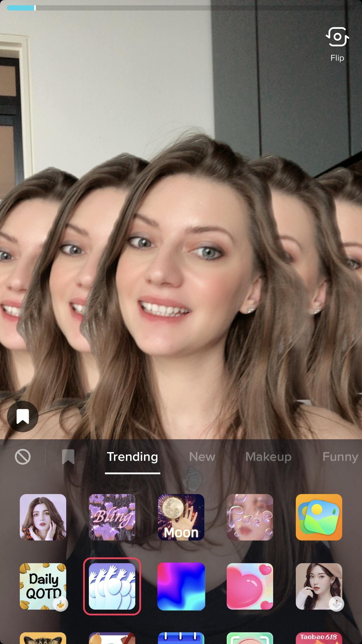The width and height of the screenshot is (362, 644).
Task: Open the Makeup effects tab
Action: tap(268, 457)
